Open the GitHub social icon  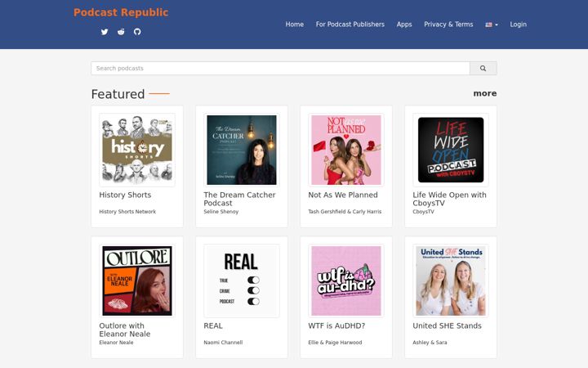(137, 32)
